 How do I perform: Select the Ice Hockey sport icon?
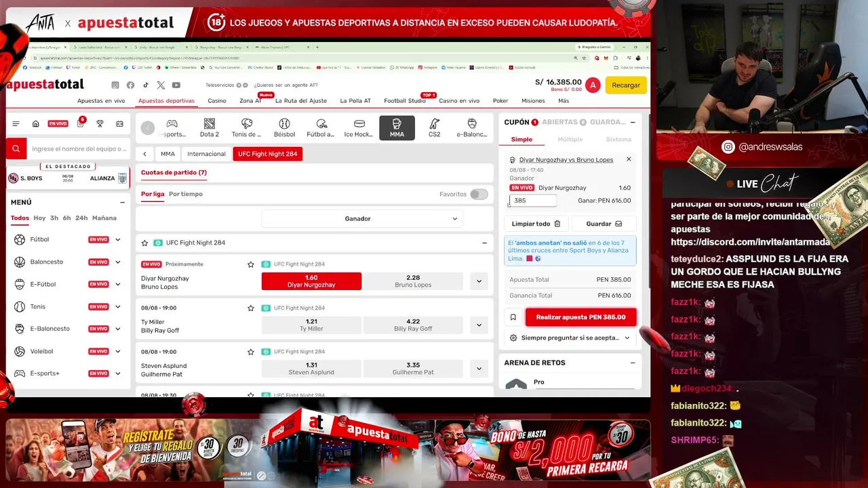(x=359, y=127)
